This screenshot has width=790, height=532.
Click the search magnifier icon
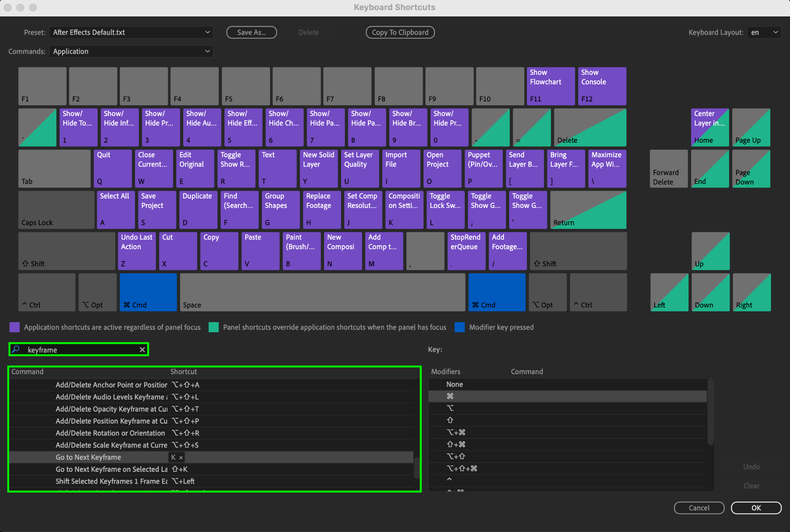click(16, 350)
